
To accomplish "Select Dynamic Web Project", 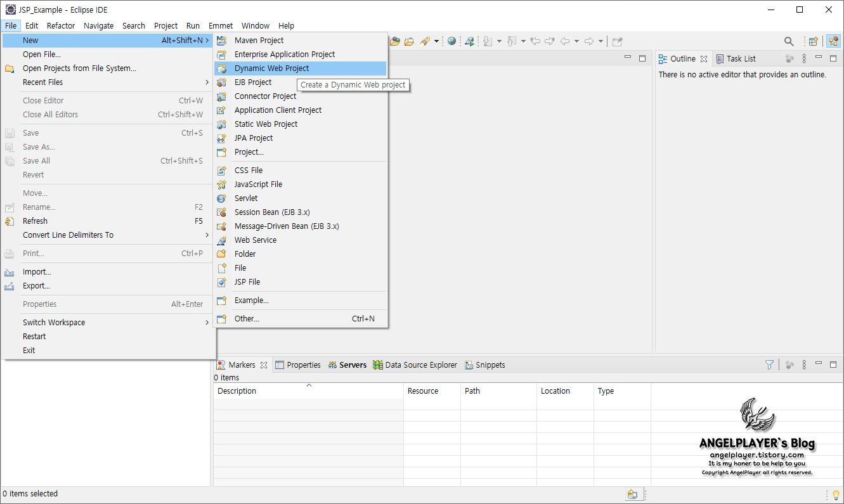I will click(x=301, y=68).
